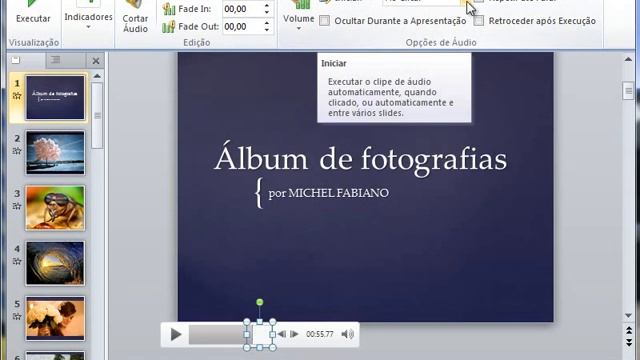640x360 pixels.
Task: Close the slide thumbnails panel
Action: click(96, 61)
